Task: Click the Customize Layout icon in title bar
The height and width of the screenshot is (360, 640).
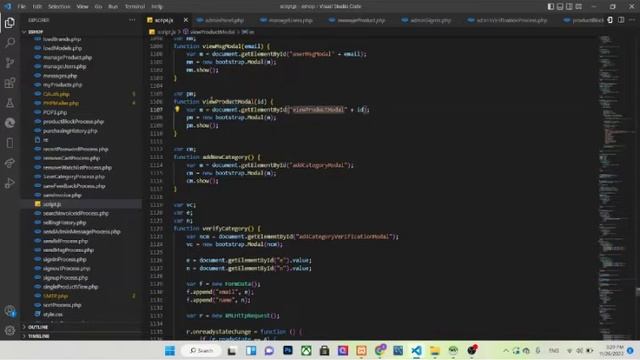Action: tap(579, 7)
